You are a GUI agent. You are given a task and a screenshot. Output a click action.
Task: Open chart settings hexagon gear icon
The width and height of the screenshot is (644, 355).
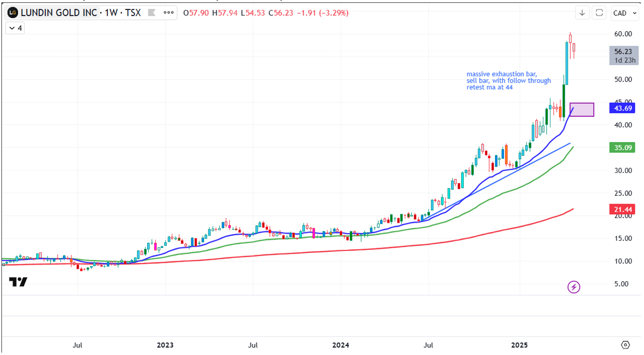click(x=625, y=345)
